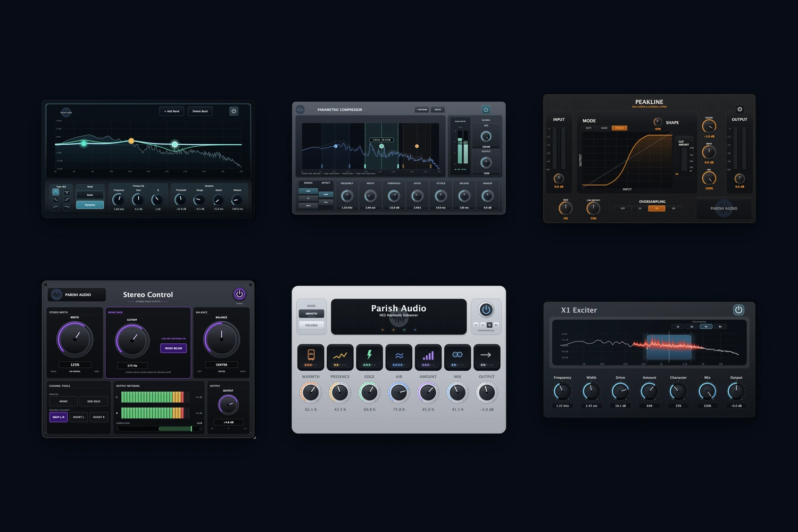The image size is (798, 532).
Task: Click the Side Solo button in Stereo Control
Action: pos(94,401)
